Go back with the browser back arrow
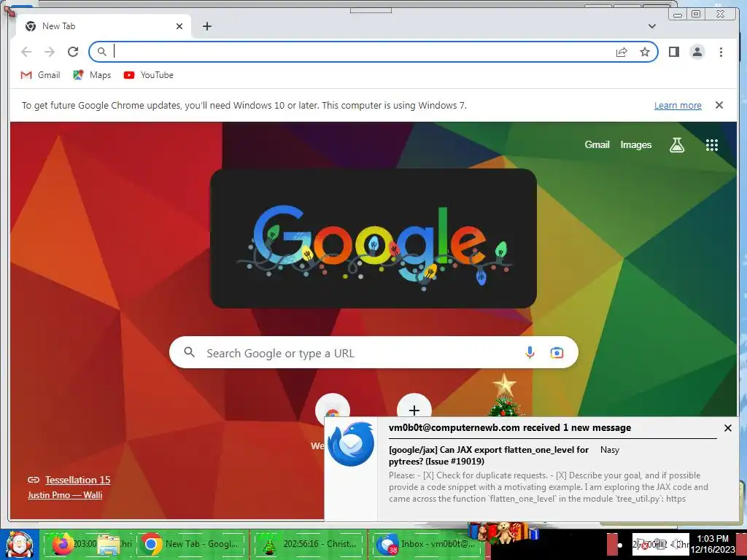 (26, 52)
